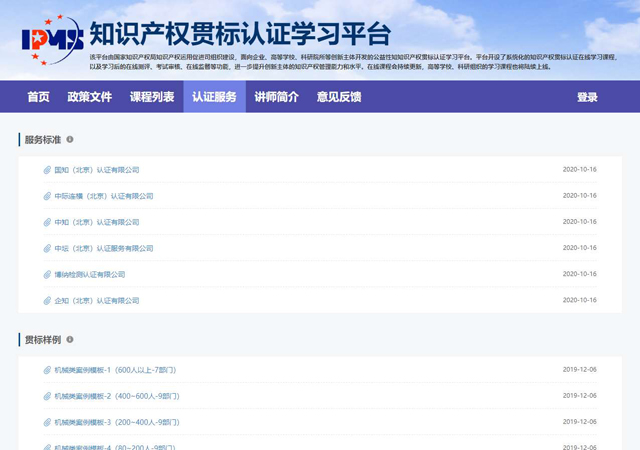Click date 2019-12-06 in 模板-3 row

tap(580, 422)
